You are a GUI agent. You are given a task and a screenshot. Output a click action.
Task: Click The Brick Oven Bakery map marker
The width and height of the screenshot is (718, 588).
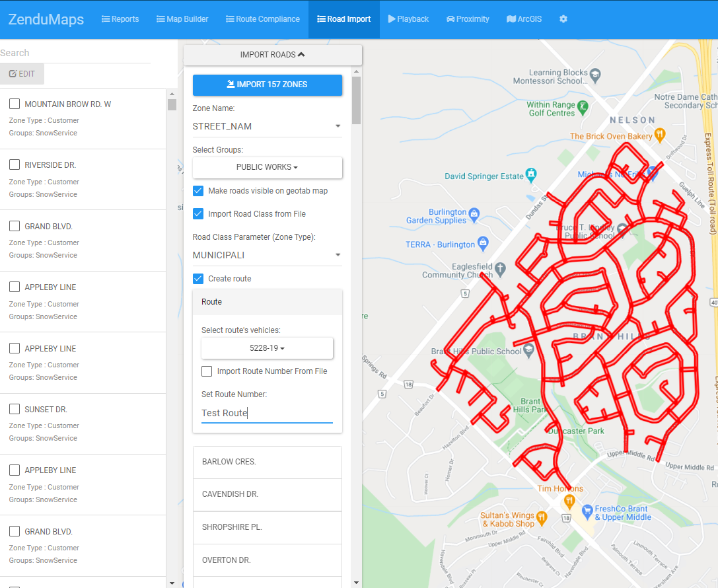pyautogui.click(x=660, y=135)
